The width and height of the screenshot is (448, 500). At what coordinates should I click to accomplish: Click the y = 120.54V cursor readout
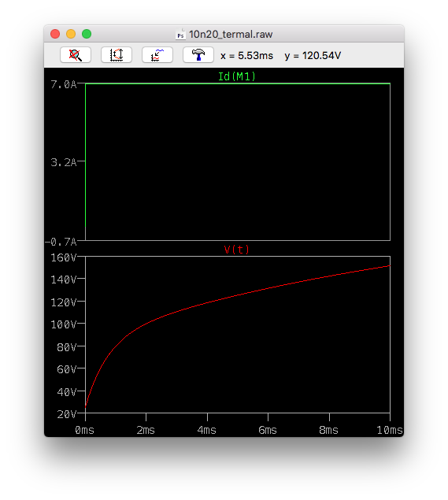[313, 55]
